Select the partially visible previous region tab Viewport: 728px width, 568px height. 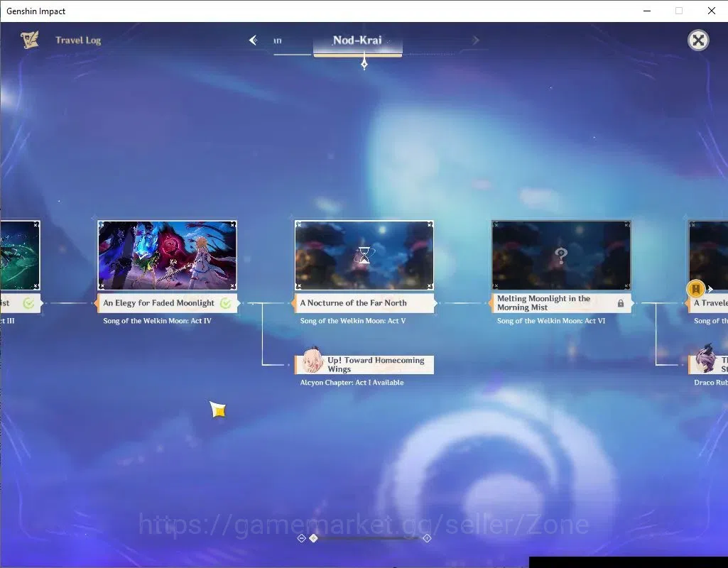278,41
